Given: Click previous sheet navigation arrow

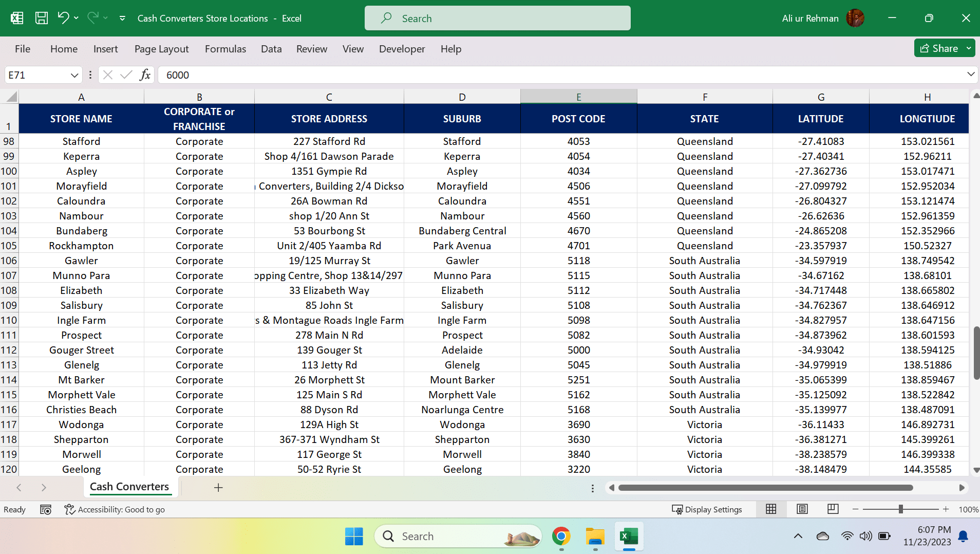Looking at the screenshot, I should pos(19,487).
